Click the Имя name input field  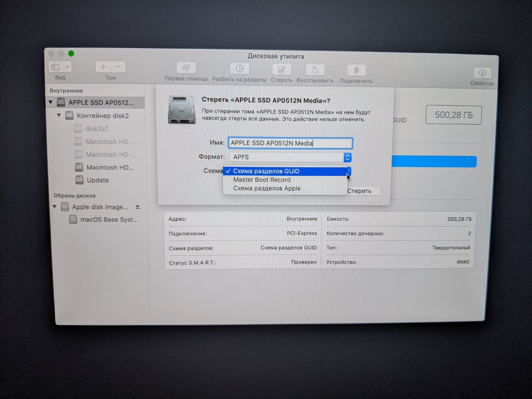coord(291,143)
